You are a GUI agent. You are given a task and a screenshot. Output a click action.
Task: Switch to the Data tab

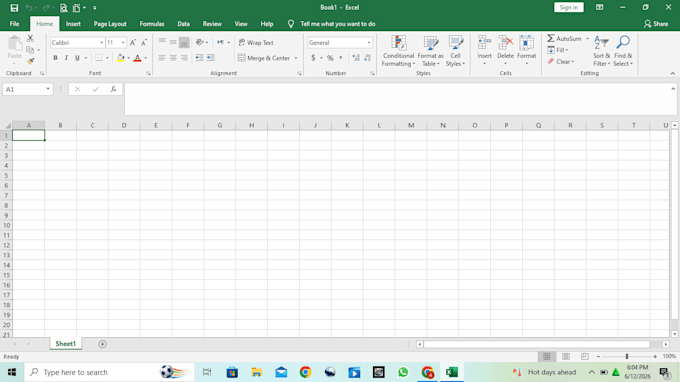pyautogui.click(x=183, y=24)
